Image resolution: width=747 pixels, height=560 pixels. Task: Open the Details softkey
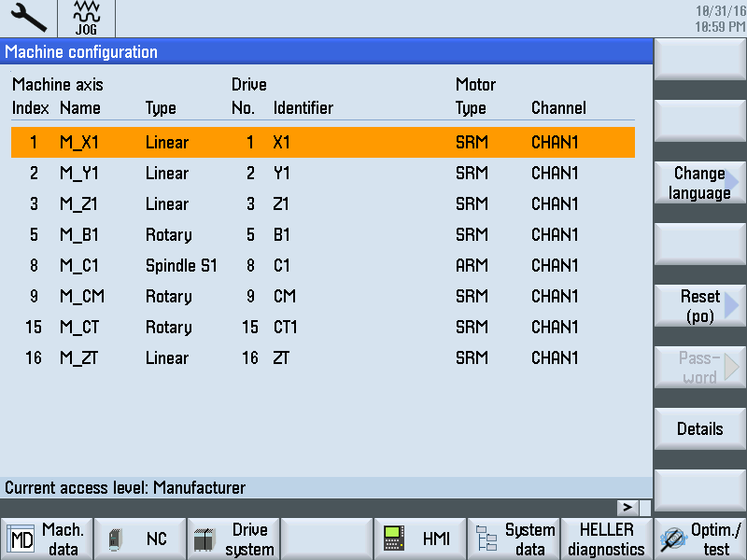[x=699, y=429]
